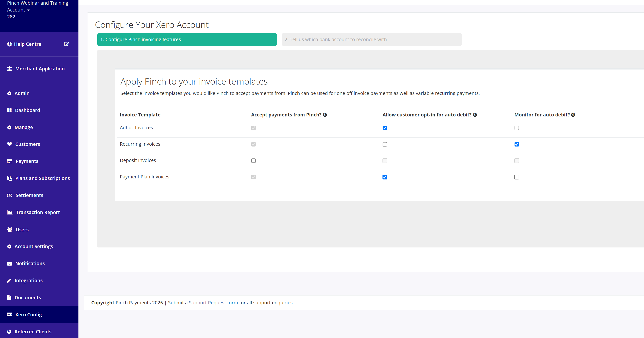
Task: Click the Help Centre lifebuoy icon
Action: click(x=10, y=44)
